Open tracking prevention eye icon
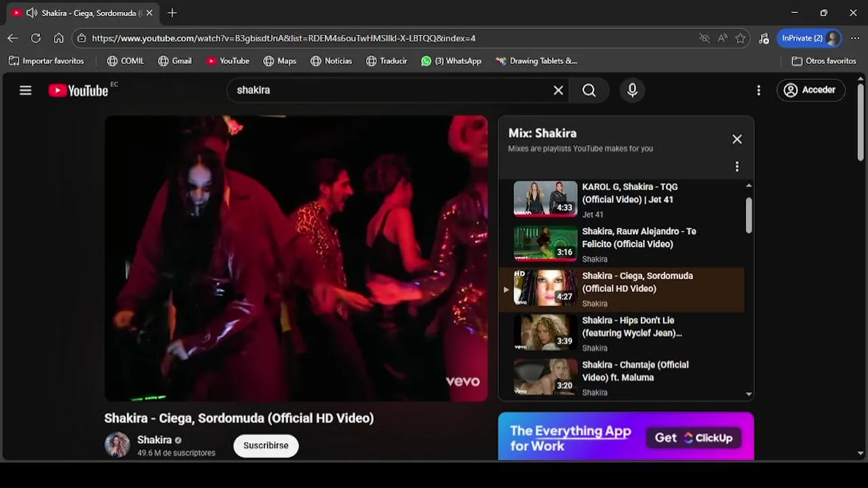868x488 pixels. point(705,38)
